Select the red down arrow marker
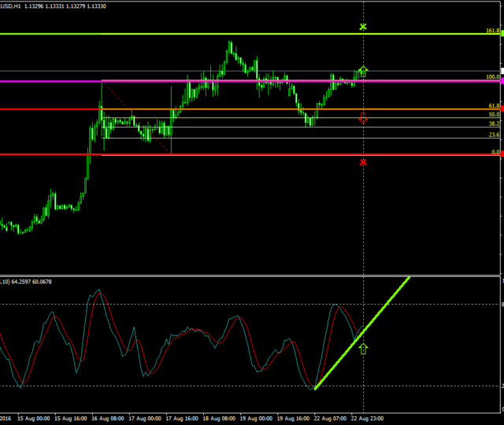504x425 pixels. pos(363,118)
